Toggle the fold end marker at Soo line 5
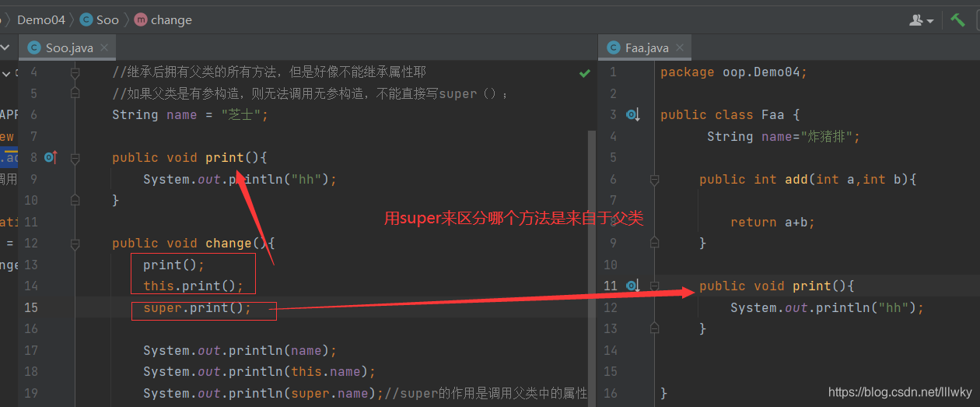This screenshot has height=407, width=980. [x=75, y=93]
